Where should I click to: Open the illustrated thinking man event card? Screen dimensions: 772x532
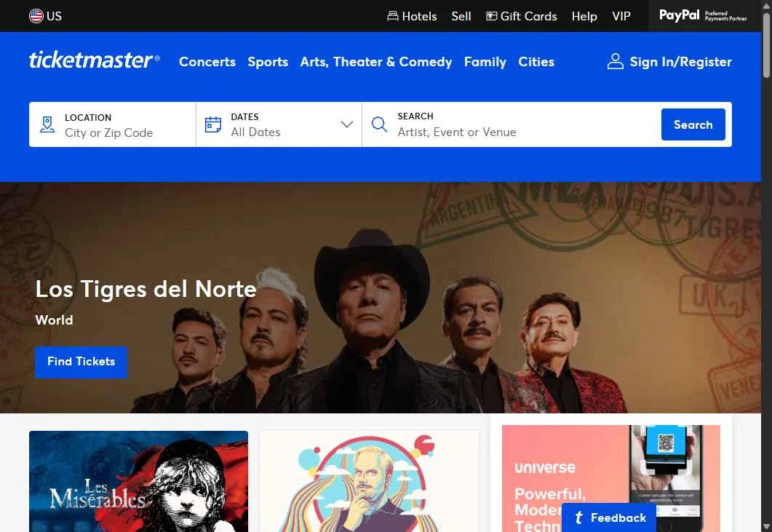(x=369, y=481)
